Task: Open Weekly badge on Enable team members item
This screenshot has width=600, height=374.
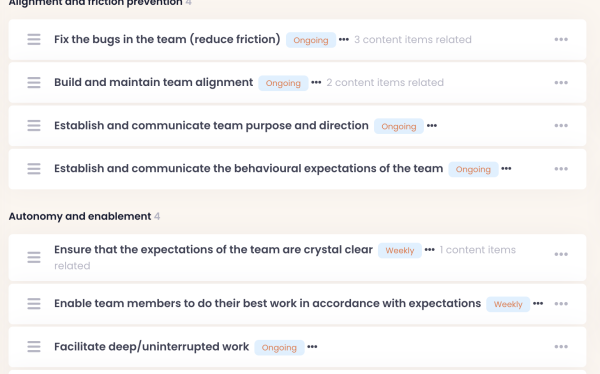Action: [x=508, y=304]
